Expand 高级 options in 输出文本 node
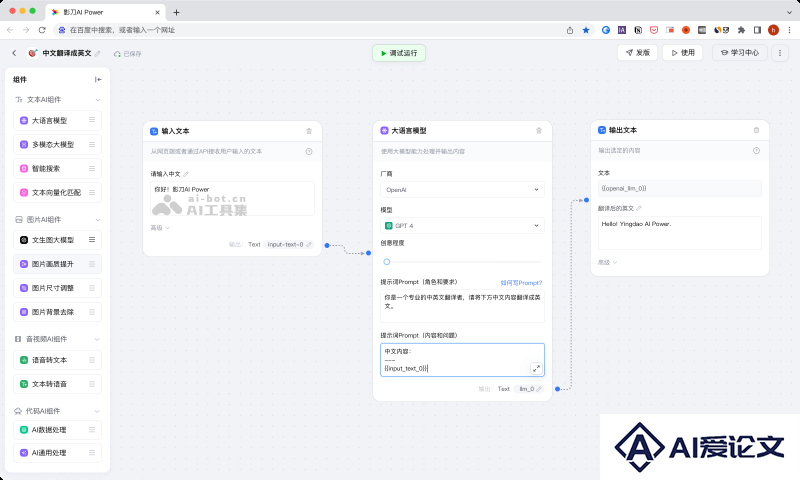 (608, 262)
